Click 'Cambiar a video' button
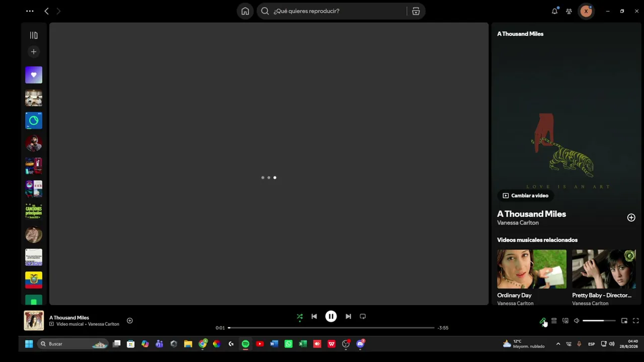The image size is (644, 362). pos(526,196)
